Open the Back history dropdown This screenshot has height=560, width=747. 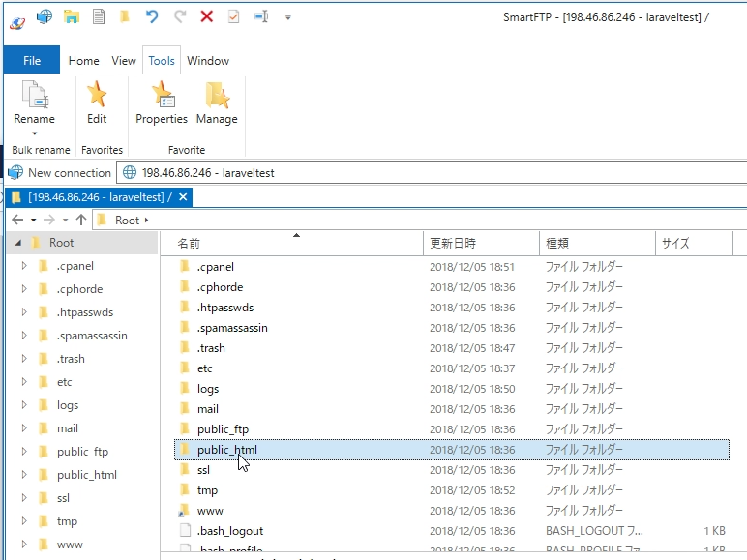point(33,220)
